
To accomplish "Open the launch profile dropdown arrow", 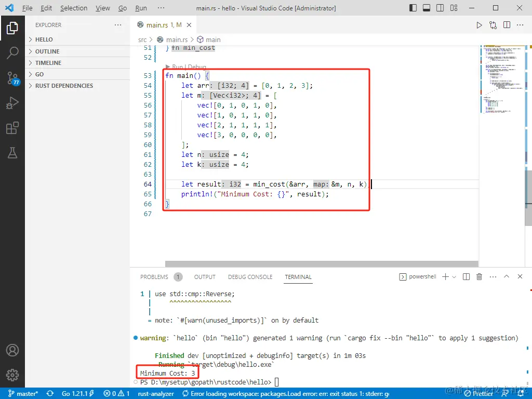I will [x=454, y=277].
